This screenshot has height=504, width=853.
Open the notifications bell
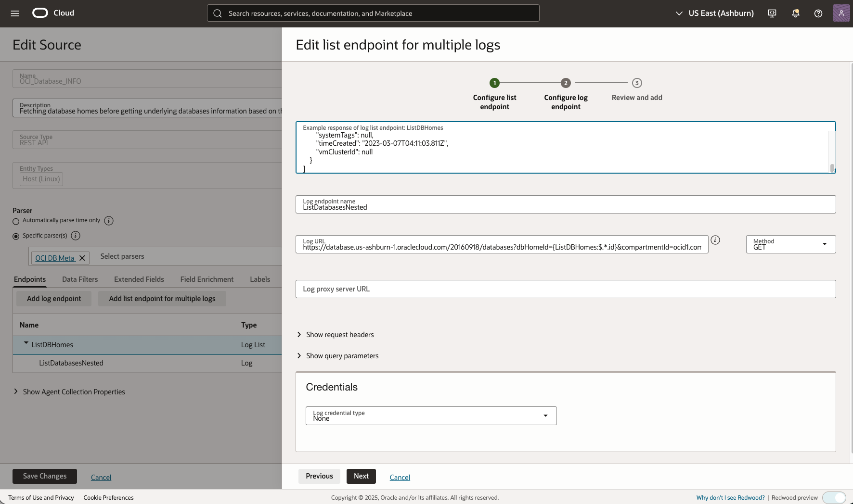795,13
